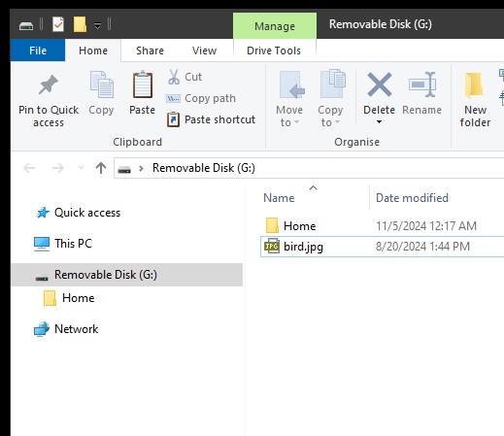Click the bird.jpg file icon

pos(272,247)
